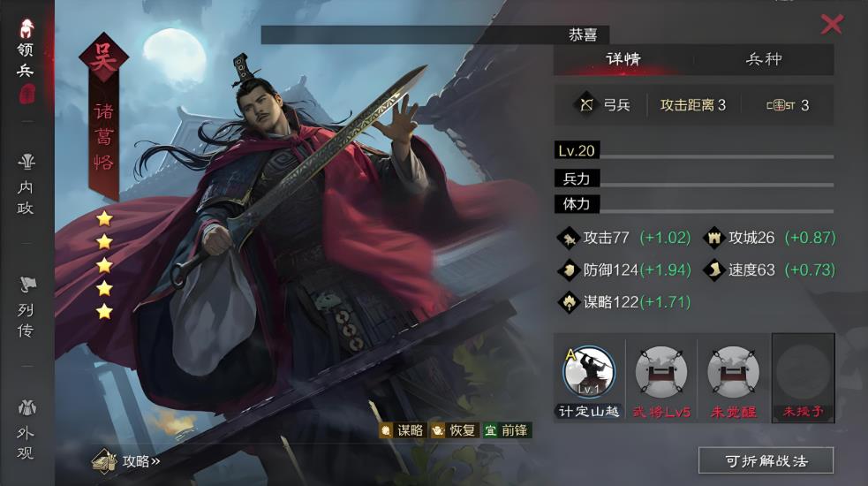The image size is (868, 486).
Task: Click the 可拆解战法 button
Action: 766,460
